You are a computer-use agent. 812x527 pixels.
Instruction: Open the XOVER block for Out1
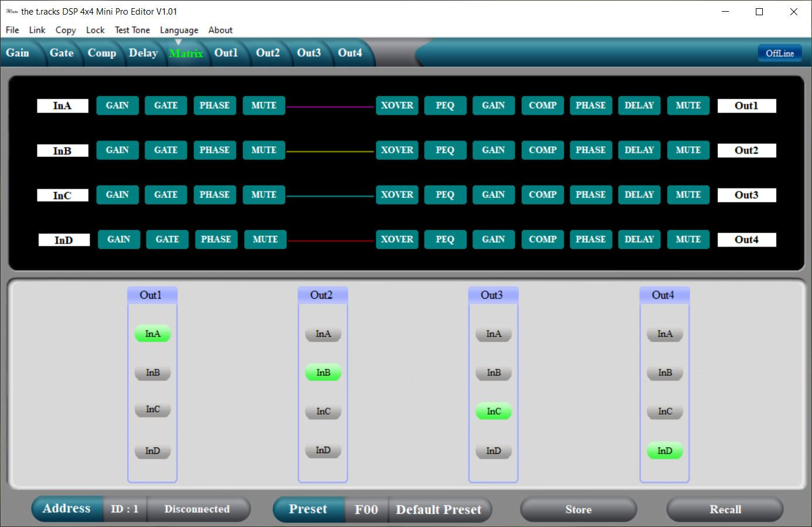coord(397,105)
